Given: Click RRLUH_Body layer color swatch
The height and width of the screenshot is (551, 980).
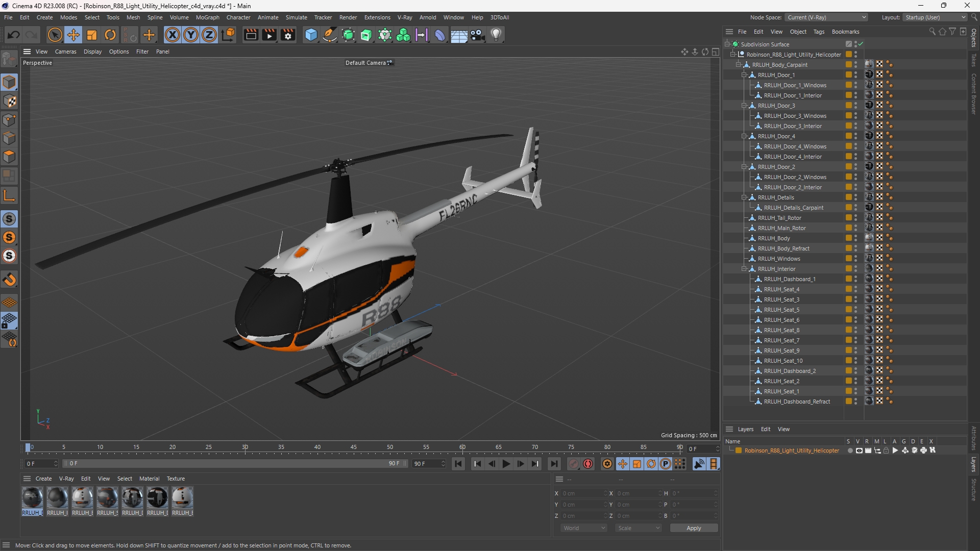Looking at the screenshot, I should point(848,238).
